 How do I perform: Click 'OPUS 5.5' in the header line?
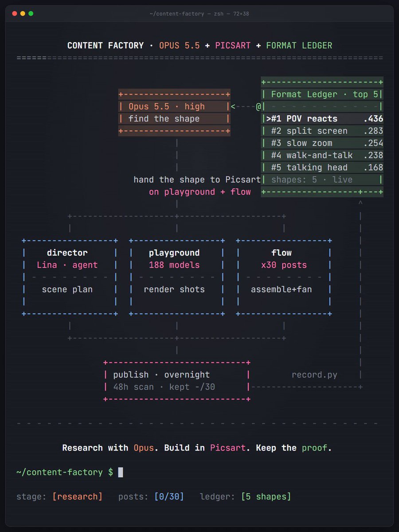179,46
